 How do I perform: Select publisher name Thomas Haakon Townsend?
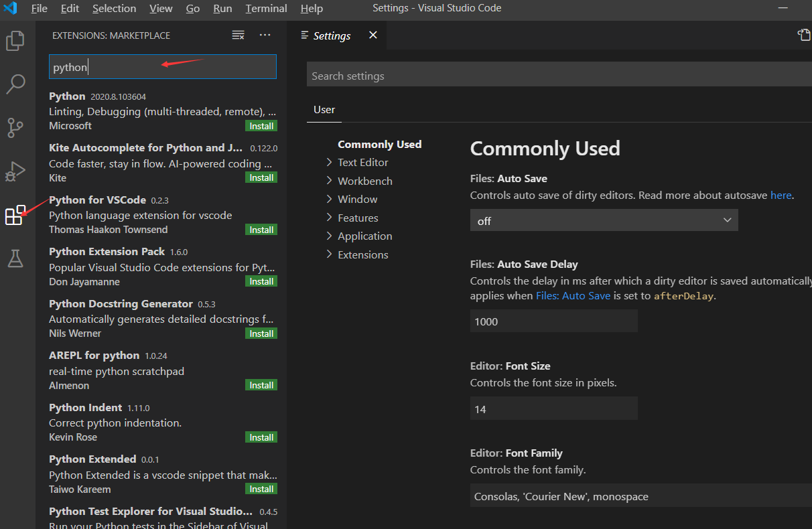[x=109, y=230]
